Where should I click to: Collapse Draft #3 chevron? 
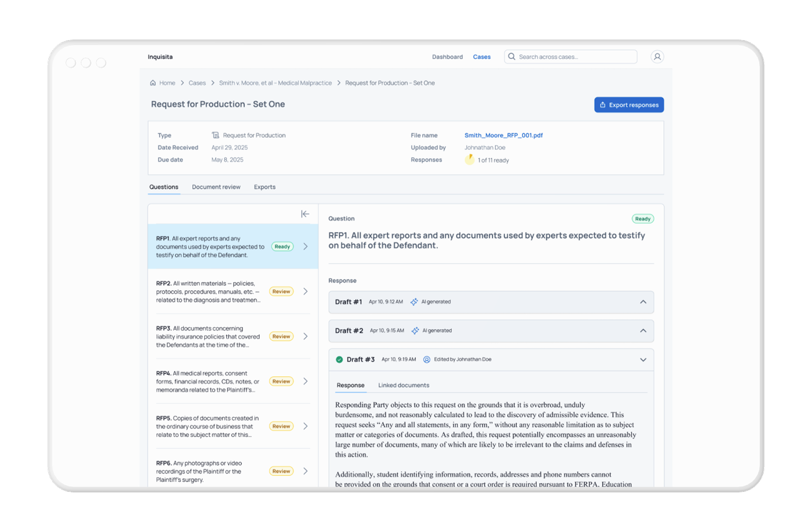pos(643,360)
